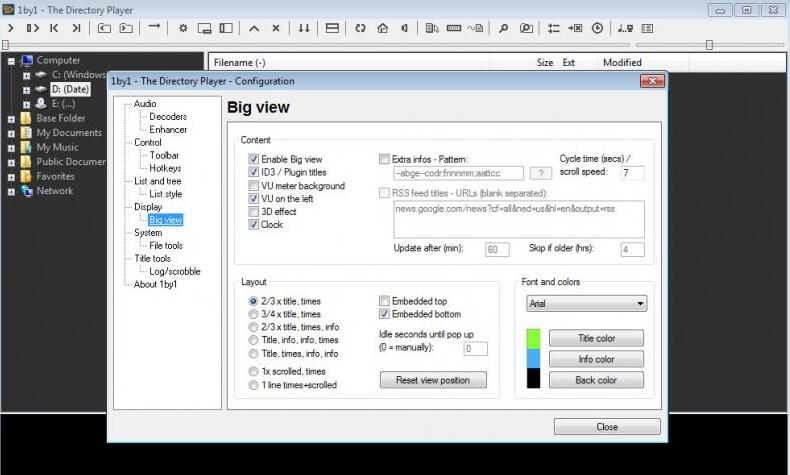Click the Reset view position button
The image size is (790, 475).
click(433, 380)
